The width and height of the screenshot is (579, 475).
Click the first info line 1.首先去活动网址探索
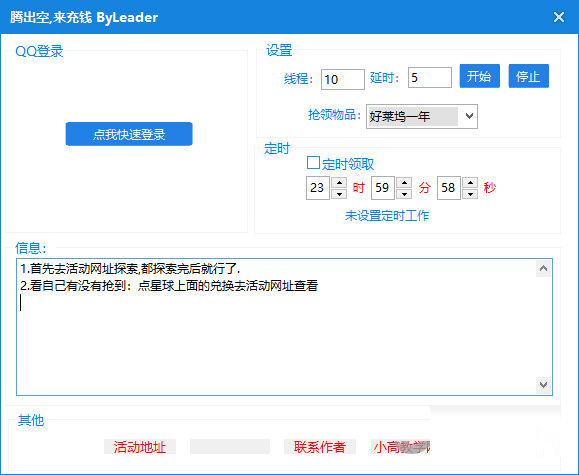click(x=130, y=269)
